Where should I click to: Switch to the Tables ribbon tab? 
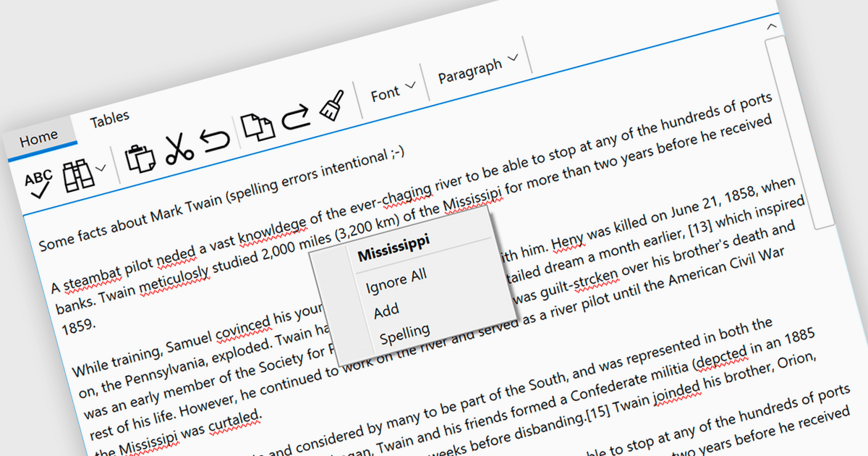coord(110,117)
